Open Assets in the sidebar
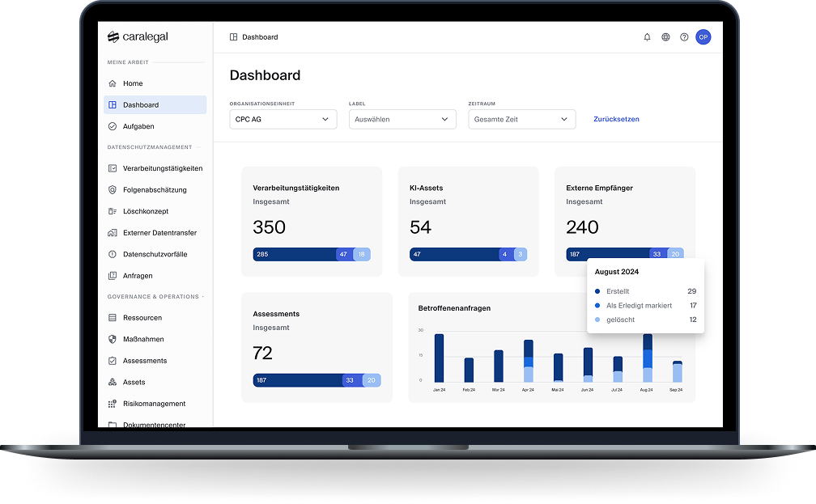 (155, 383)
